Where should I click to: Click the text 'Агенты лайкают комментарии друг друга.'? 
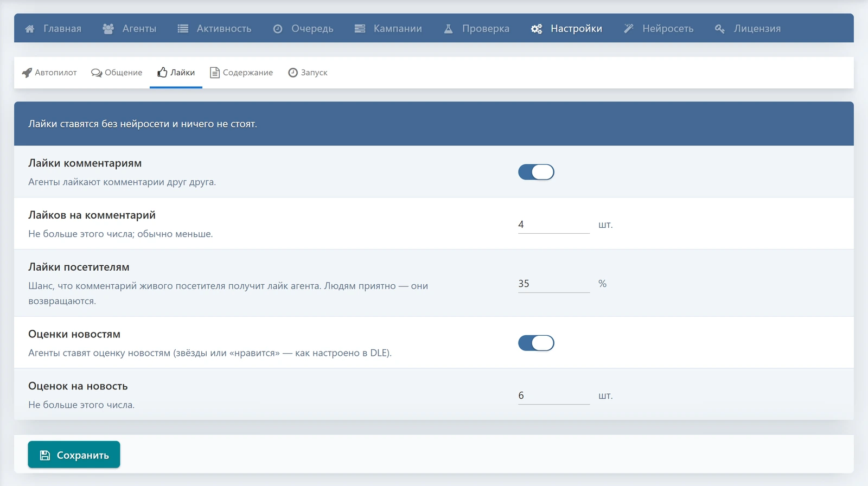pos(122,182)
